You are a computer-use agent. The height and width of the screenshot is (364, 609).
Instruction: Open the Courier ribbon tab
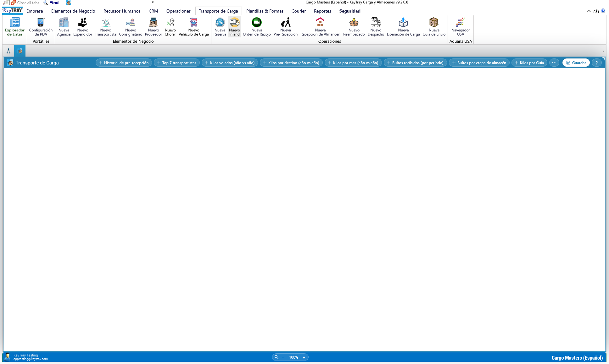tap(299, 11)
